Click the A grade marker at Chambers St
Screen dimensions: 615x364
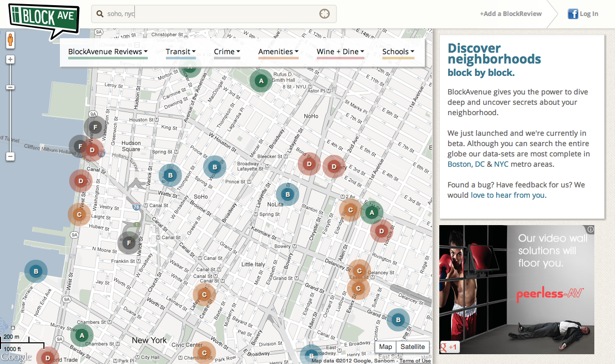(82, 336)
